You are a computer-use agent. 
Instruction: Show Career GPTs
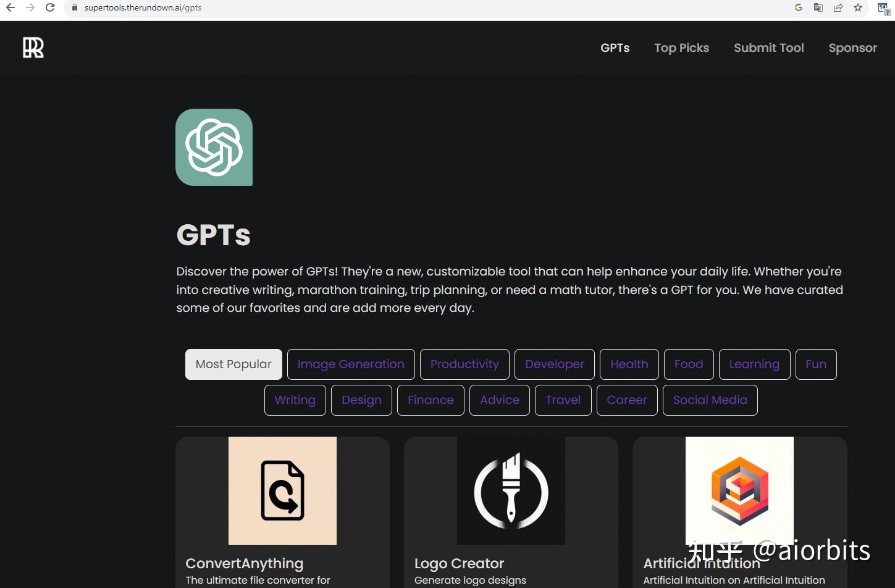click(x=627, y=400)
